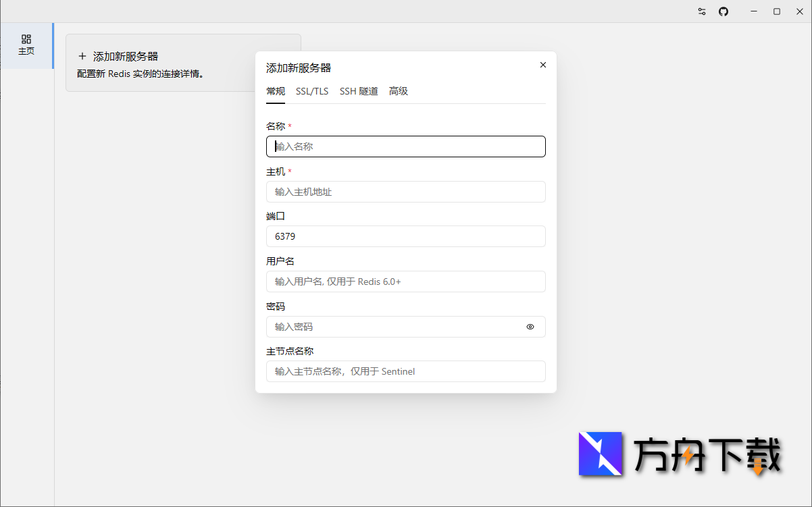Click the settings icon in title bar
The width and height of the screenshot is (812, 507).
tap(701, 11)
